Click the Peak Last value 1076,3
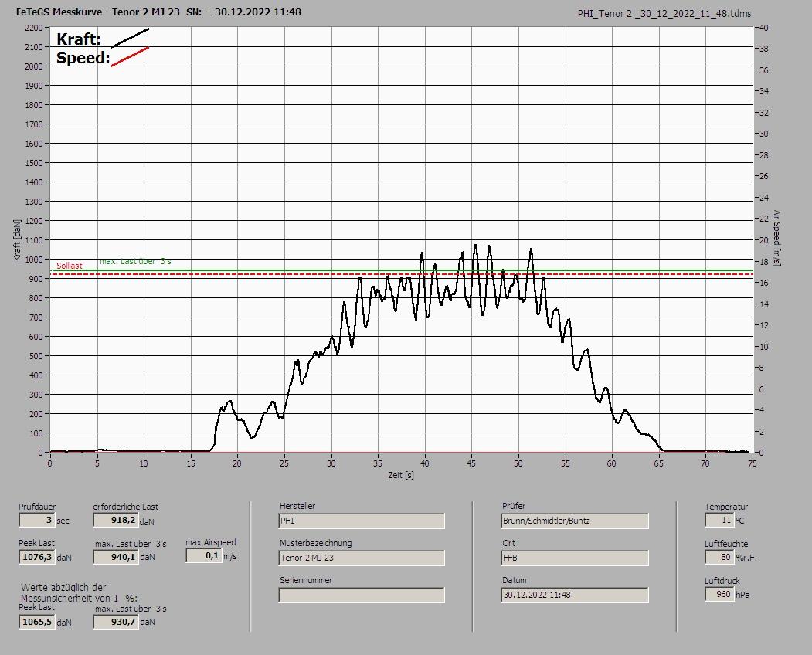Viewport: 812px width, 655px height. tap(36, 557)
